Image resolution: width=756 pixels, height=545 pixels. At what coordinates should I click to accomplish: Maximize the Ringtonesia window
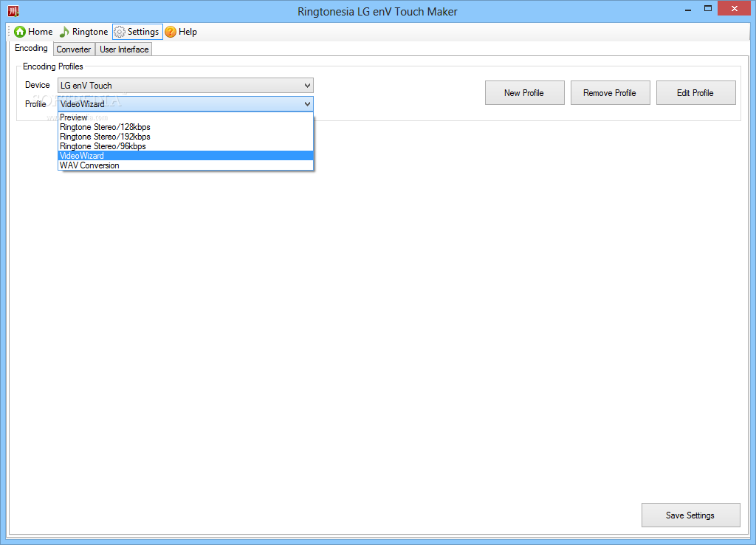(x=708, y=9)
